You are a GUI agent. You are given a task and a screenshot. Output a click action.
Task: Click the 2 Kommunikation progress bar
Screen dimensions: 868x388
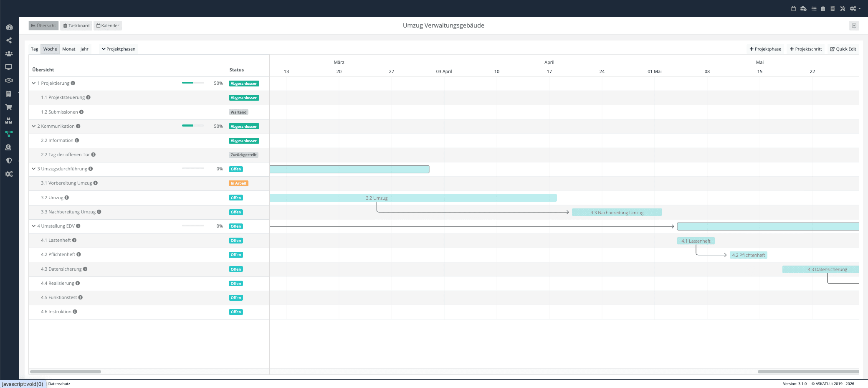[193, 126]
